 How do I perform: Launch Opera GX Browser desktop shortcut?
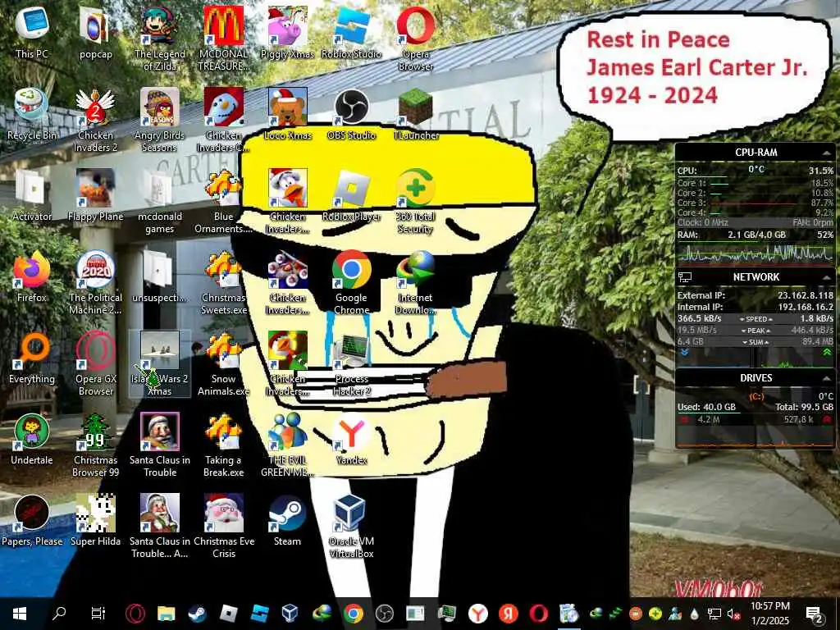coord(95,364)
